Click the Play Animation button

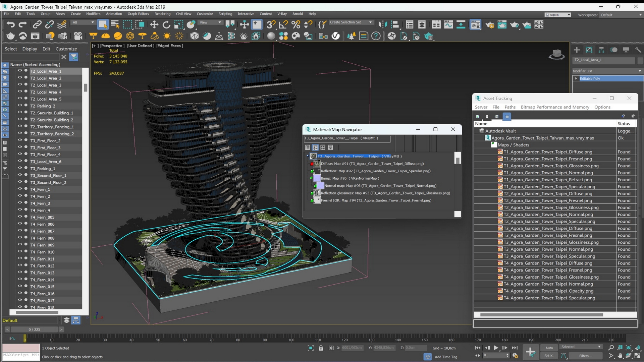tap(496, 348)
